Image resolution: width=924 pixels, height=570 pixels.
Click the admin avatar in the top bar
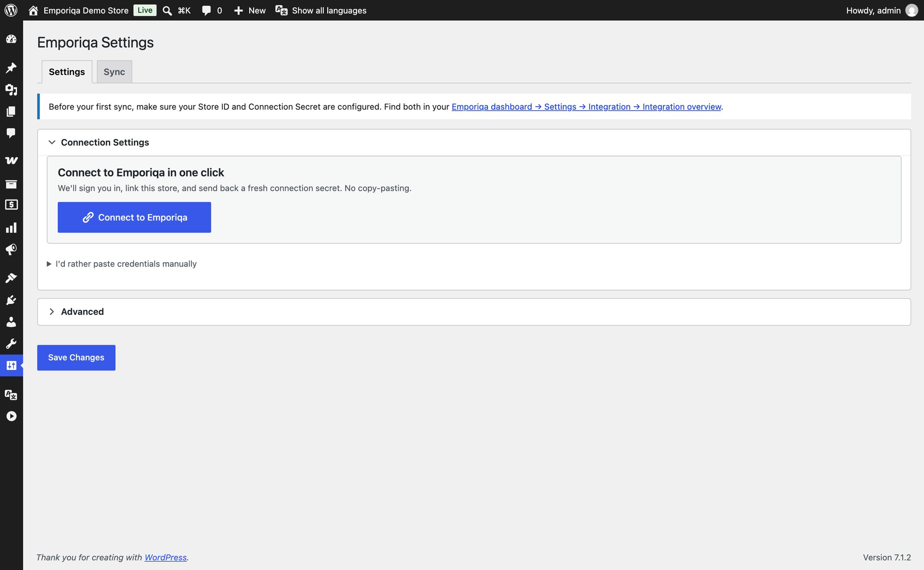(x=911, y=10)
